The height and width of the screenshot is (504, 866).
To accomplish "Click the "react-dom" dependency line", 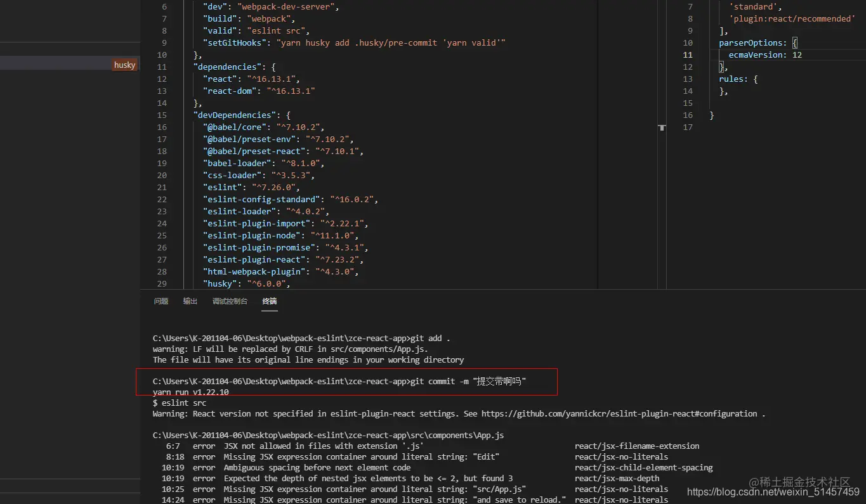I will point(259,91).
